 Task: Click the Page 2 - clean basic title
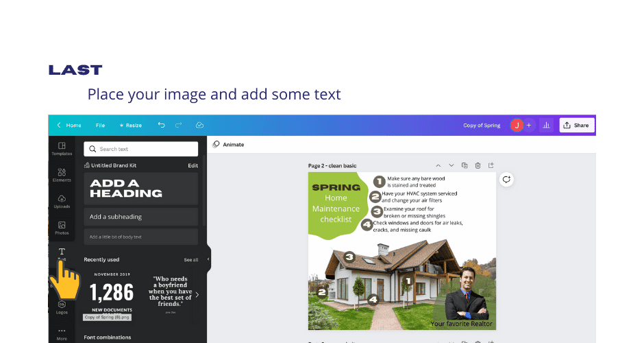(x=332, y=165)
